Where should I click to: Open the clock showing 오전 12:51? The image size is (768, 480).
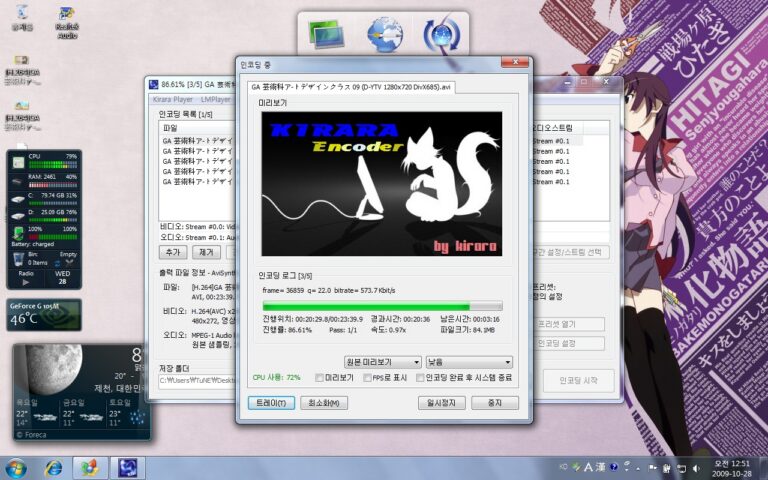click(x=732, y=468)
